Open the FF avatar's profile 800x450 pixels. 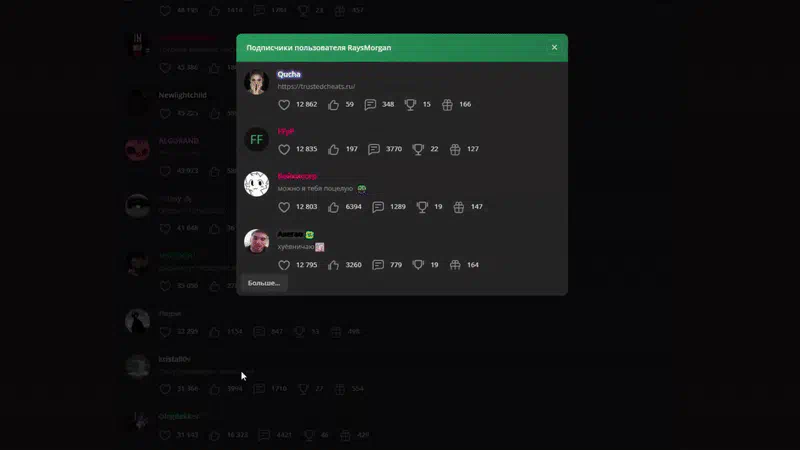pos(257,139)
